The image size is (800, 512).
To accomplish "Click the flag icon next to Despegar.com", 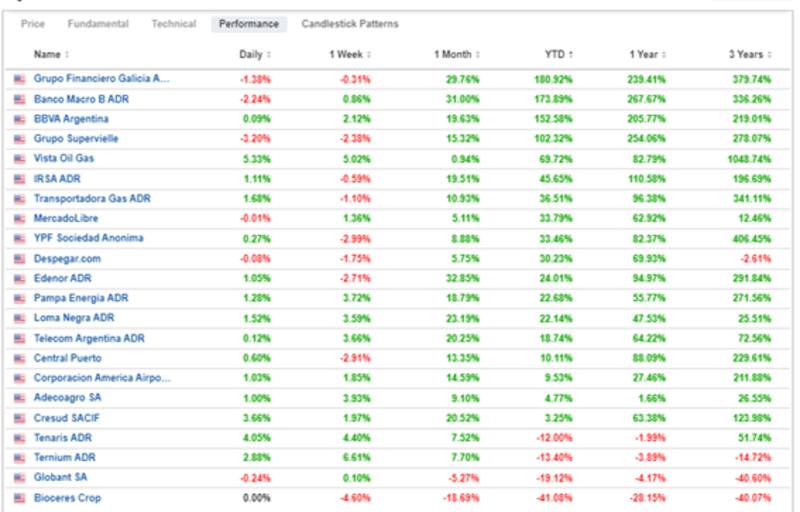I will click(19, 258).
